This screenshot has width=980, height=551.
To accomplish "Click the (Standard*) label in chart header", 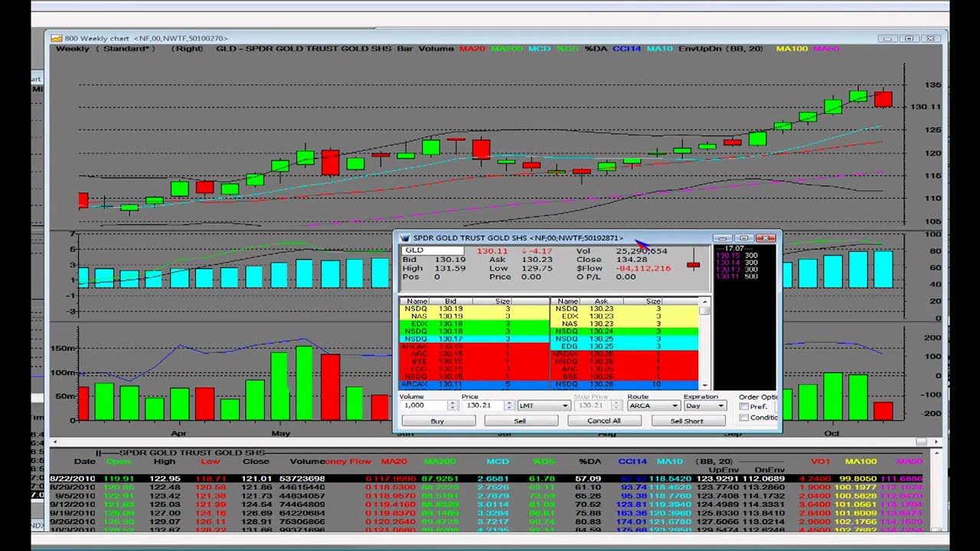I will pyautogui.click(x=126, y=49).
